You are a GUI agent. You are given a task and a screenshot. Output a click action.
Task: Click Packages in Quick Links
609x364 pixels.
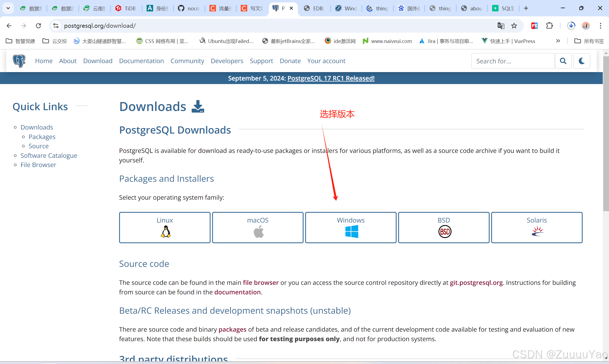click(42, 137)
